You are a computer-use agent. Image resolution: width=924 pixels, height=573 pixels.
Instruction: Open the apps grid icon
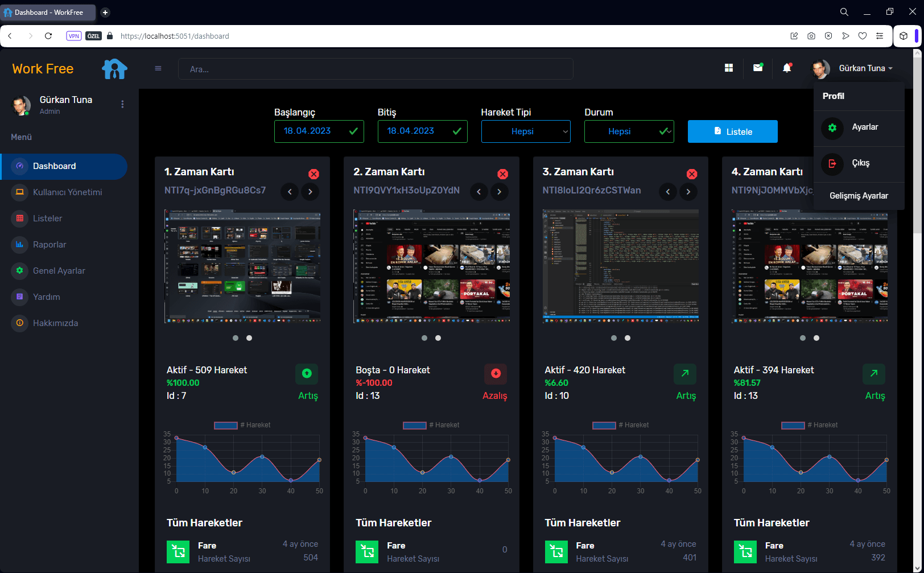(x=729, y=68)
